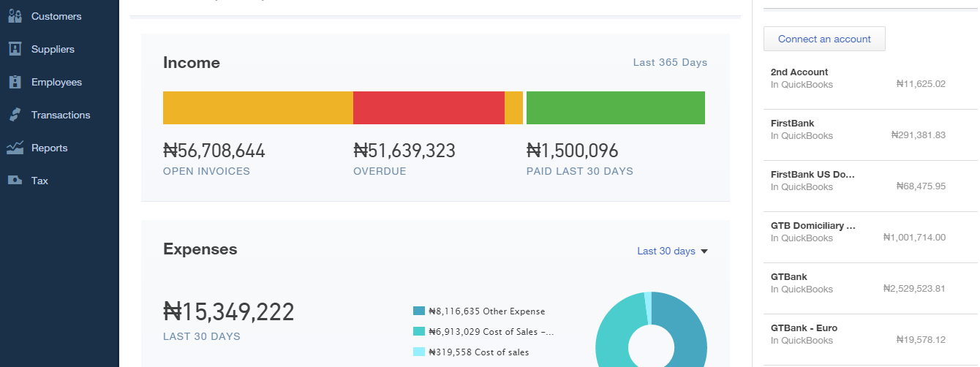Click the Last 365 Days income label

670,62
